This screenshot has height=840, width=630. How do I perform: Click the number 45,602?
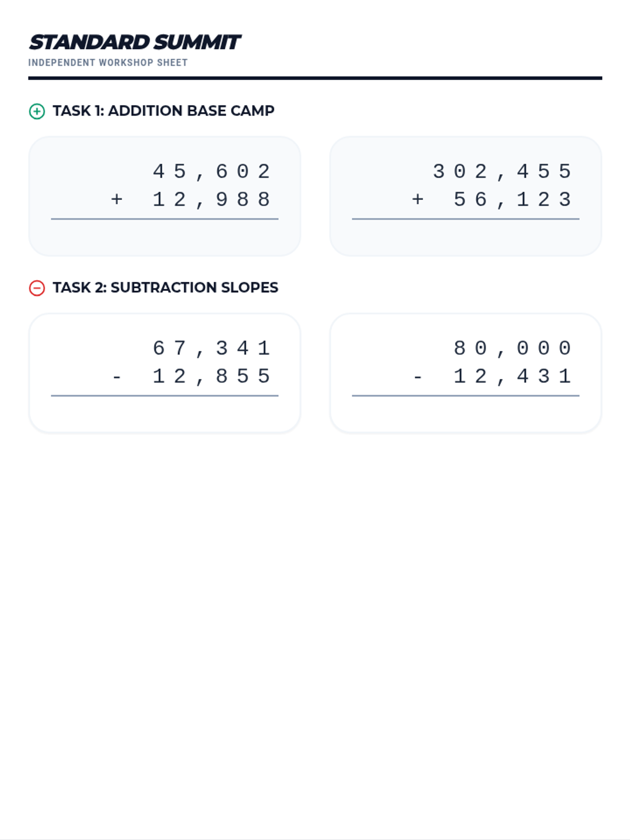point(212,172)
